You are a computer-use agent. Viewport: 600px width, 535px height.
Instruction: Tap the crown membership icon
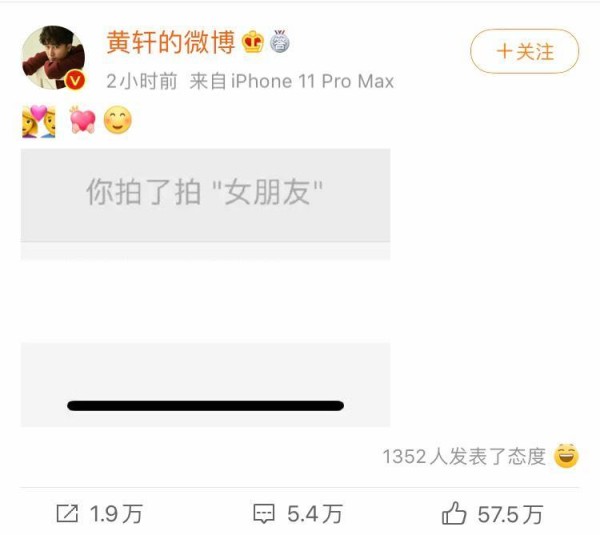(x=253, y=42)
